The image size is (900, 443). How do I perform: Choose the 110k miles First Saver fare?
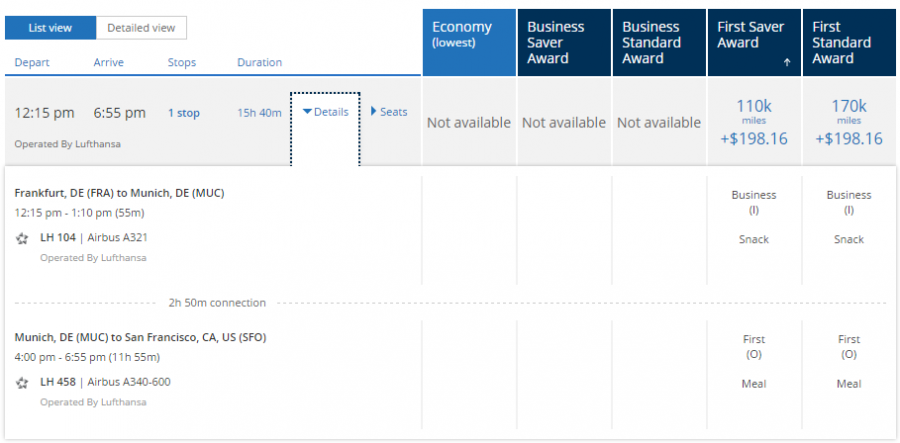[754, 122]
